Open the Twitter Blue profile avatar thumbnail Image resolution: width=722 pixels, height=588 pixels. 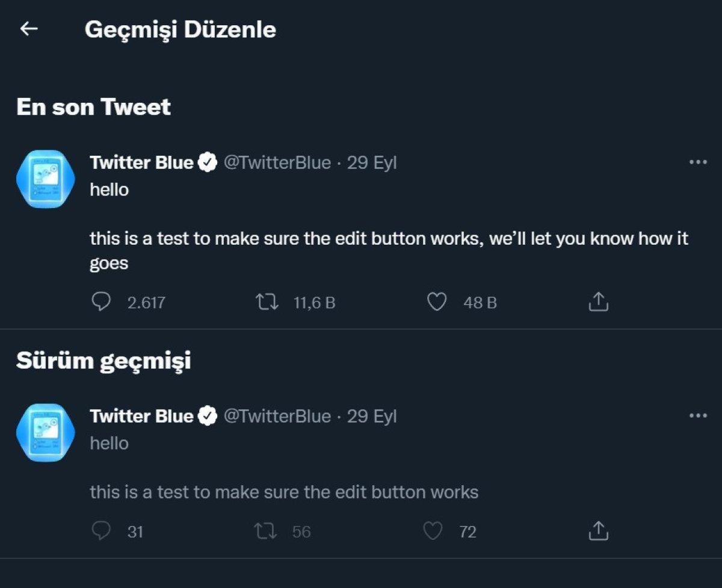coord(45,178)
